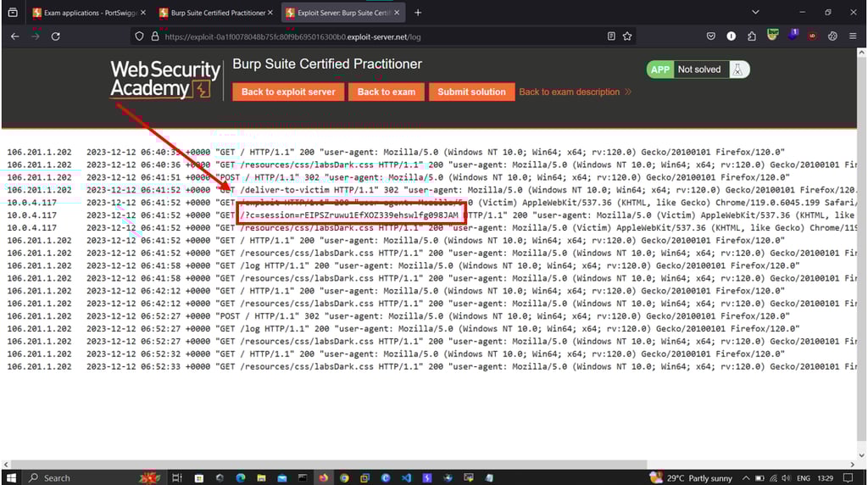Click the APP Not solved status badge
Image resolution: width=868 pixels, height=485 pixels.
tap(698, 70)
